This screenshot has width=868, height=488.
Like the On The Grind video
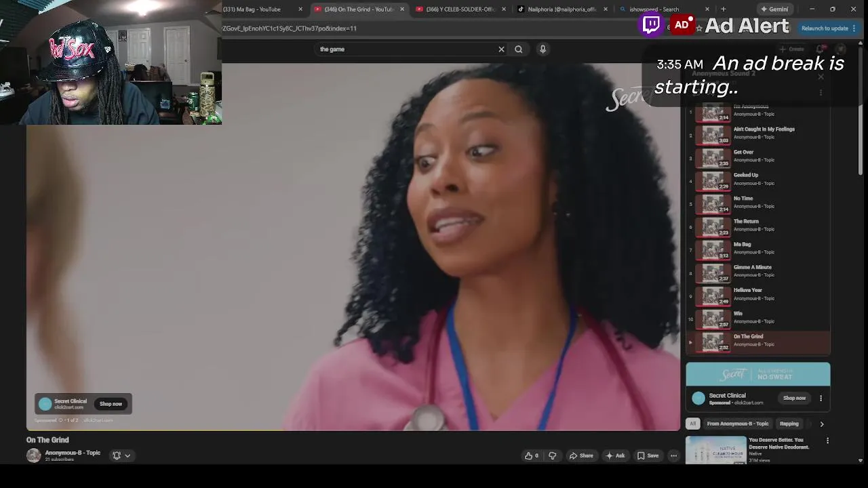(x=532, y=455)
